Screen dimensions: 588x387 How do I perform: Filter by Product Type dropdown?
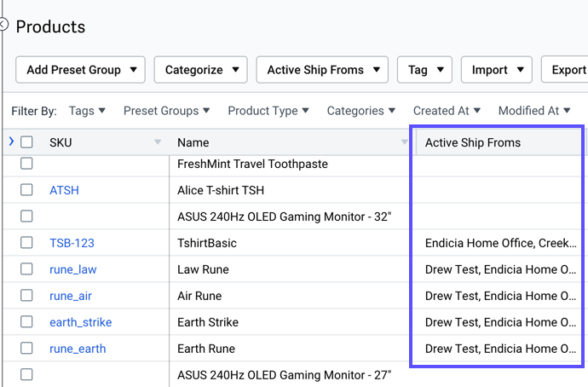[268, 111]
